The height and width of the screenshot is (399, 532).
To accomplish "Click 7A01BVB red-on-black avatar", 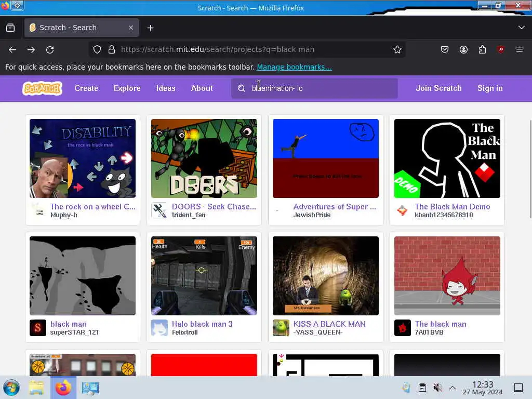I will pyautogui.click(x=403, y=328).
